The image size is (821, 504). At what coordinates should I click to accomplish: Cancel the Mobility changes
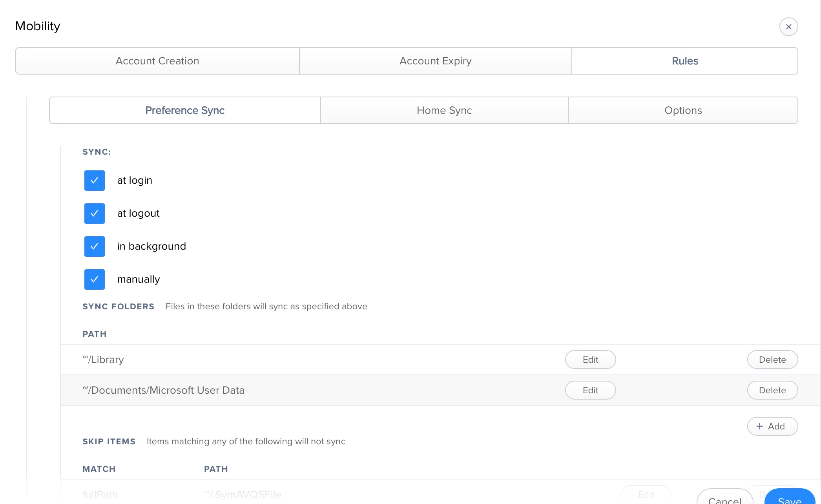(x=724, y=499)
